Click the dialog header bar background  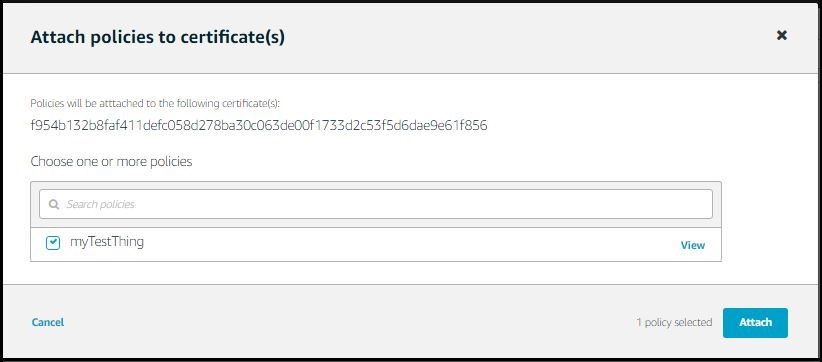point(524,38)
